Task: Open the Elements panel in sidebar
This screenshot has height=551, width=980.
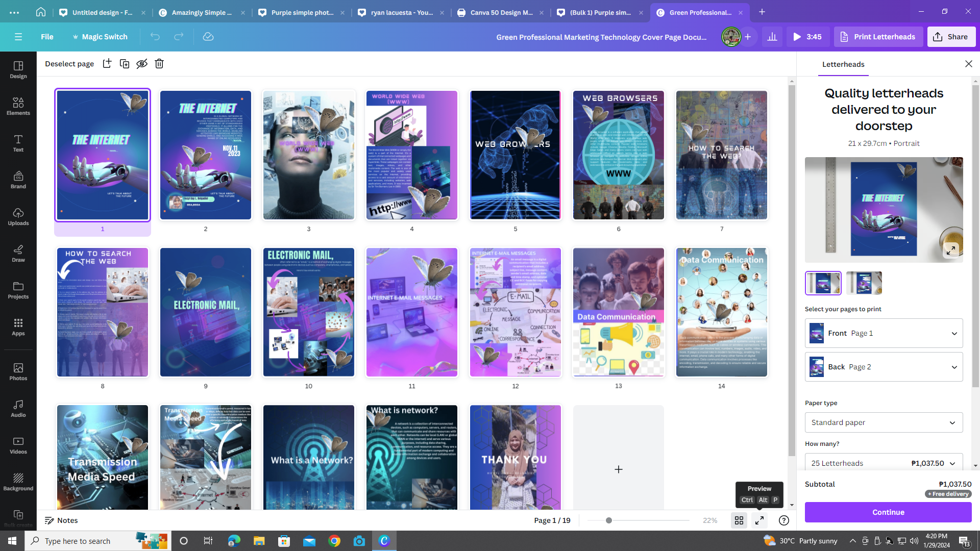Action: click(18, 106)
